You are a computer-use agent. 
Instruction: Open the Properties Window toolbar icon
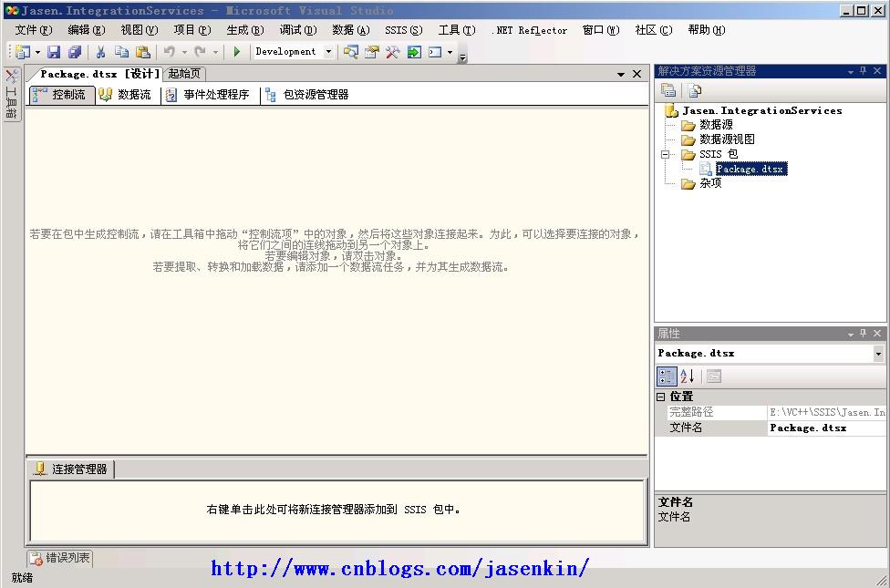click(x=372, y=52)
